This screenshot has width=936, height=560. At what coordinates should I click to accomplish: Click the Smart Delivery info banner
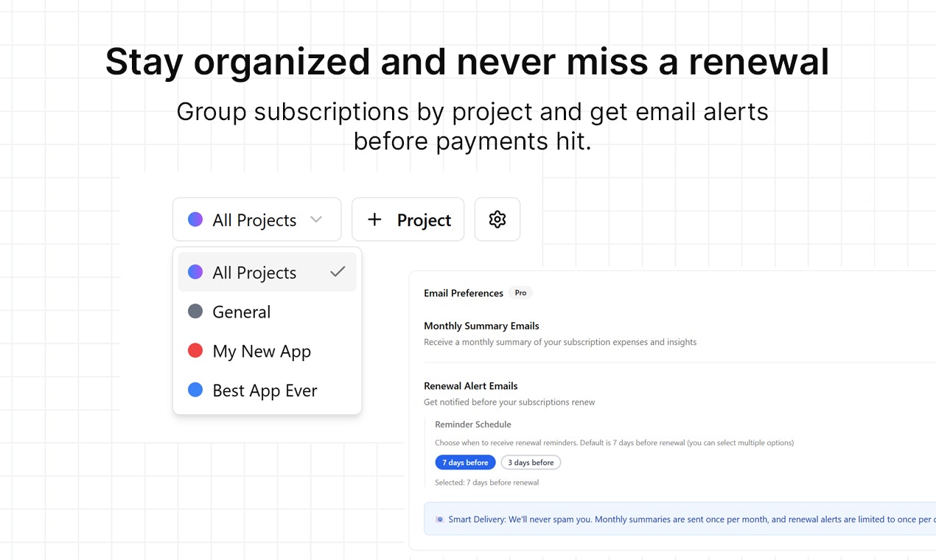point(680,519)
